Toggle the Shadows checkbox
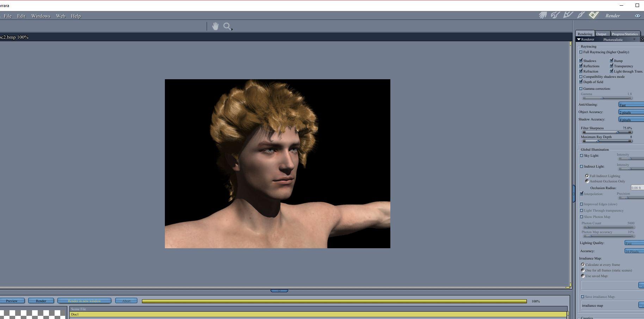This screenshot has width=644, height=319. point(581,61)
